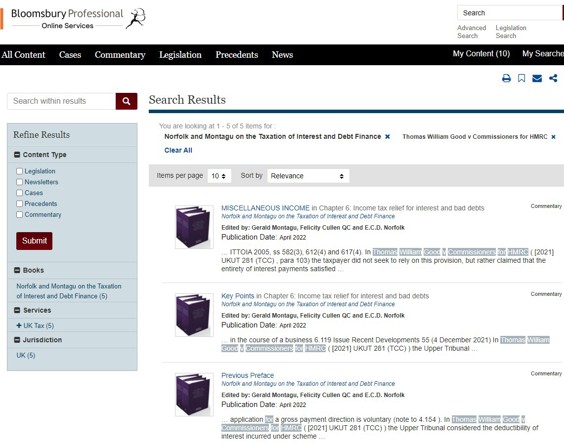The image size is (564, 447).
Task: Click the Search within results field
Action: pos(62,101)
